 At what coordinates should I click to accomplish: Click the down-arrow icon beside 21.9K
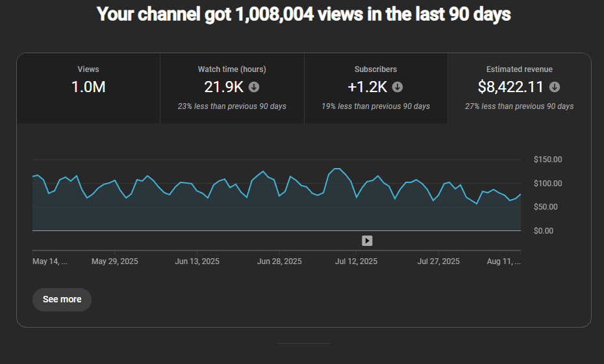(254, 87)
